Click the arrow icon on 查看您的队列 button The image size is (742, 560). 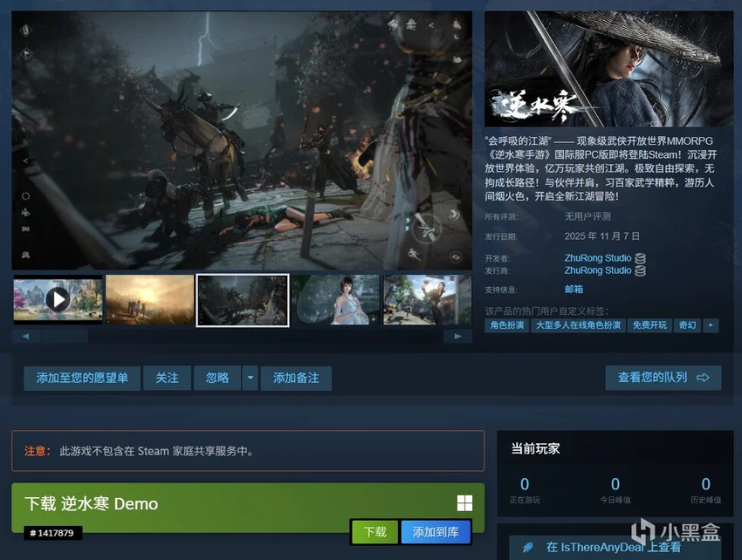(704, 378)
